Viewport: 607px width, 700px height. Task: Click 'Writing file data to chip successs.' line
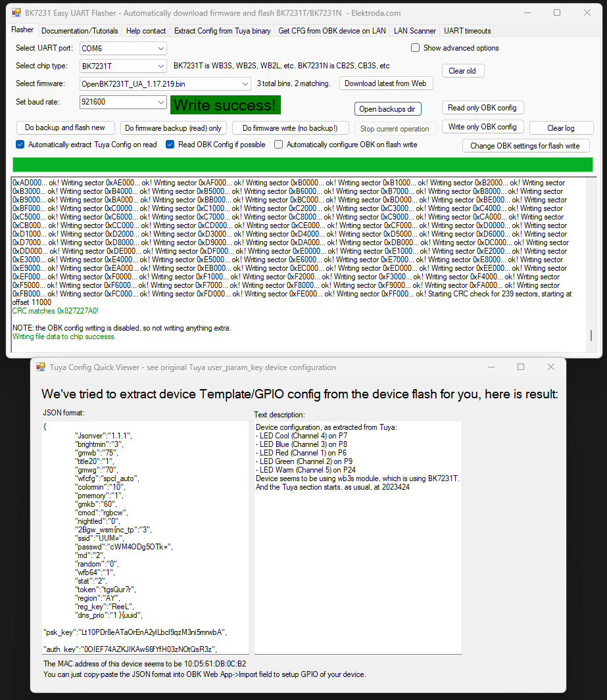coord(64,337)
